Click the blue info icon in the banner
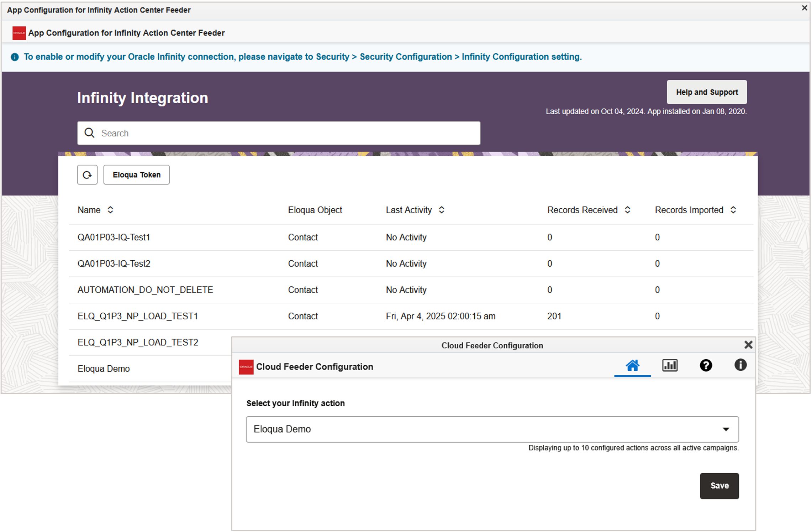Viewport: 812px width, 532px height. 15,57
